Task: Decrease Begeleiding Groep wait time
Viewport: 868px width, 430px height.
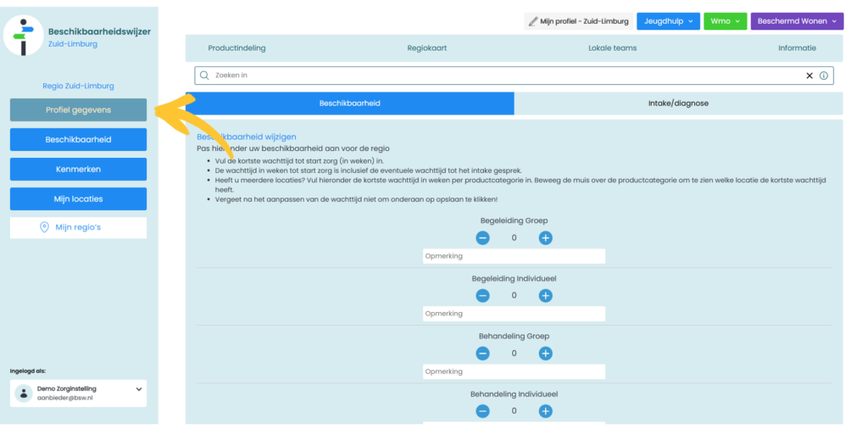Action: 482,238
